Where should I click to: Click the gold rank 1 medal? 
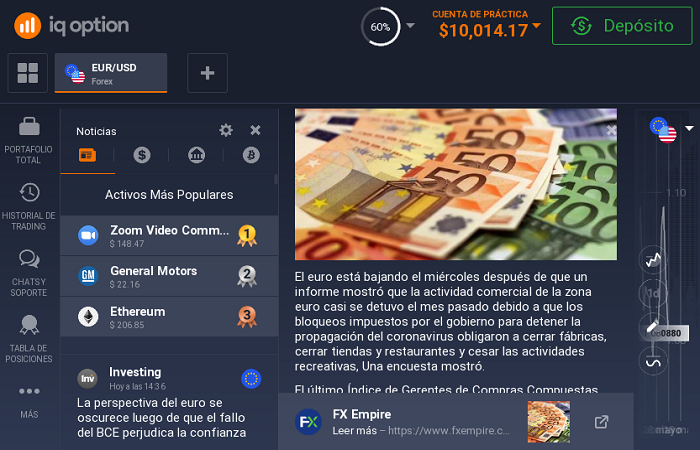coord(247,236)
